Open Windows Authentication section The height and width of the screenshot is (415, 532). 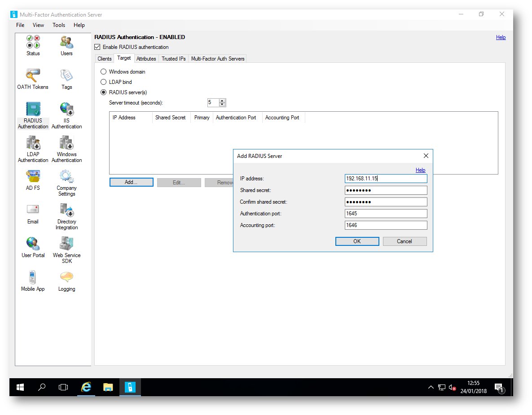(66, 149)
